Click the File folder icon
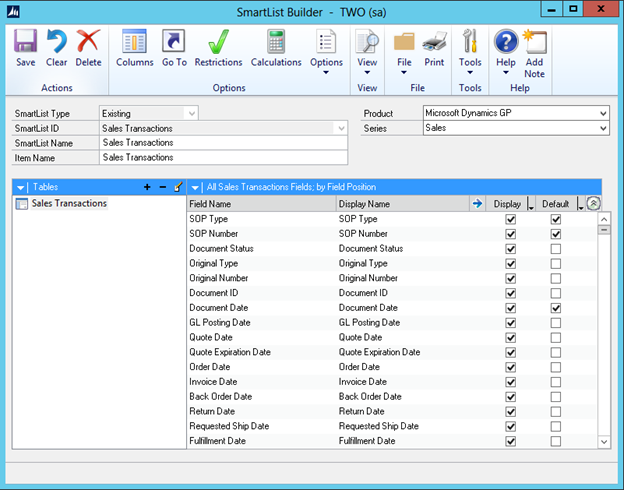Image resolution: width=624 pixels, height=490 pixels. pos(404,42)
